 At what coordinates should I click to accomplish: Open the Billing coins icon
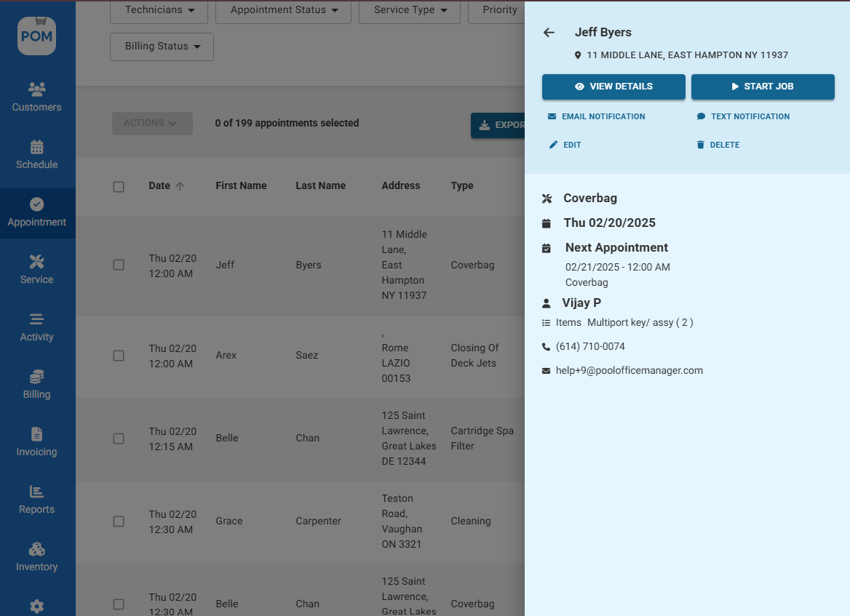[x=36, y=377]
